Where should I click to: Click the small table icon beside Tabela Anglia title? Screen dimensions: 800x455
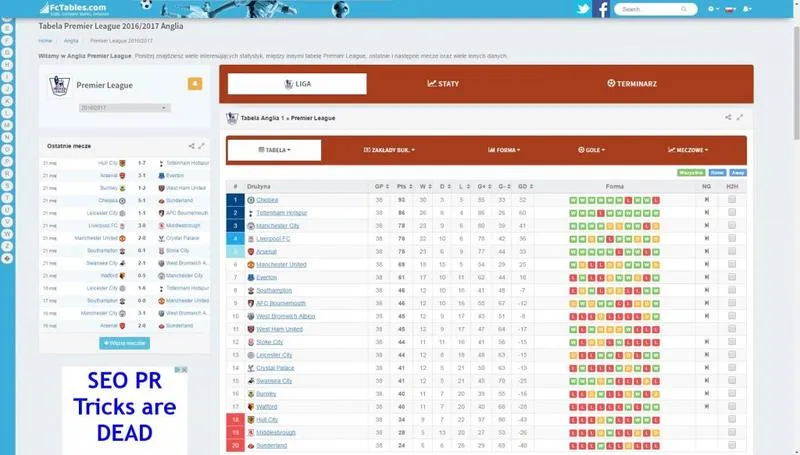pos(232,118)
